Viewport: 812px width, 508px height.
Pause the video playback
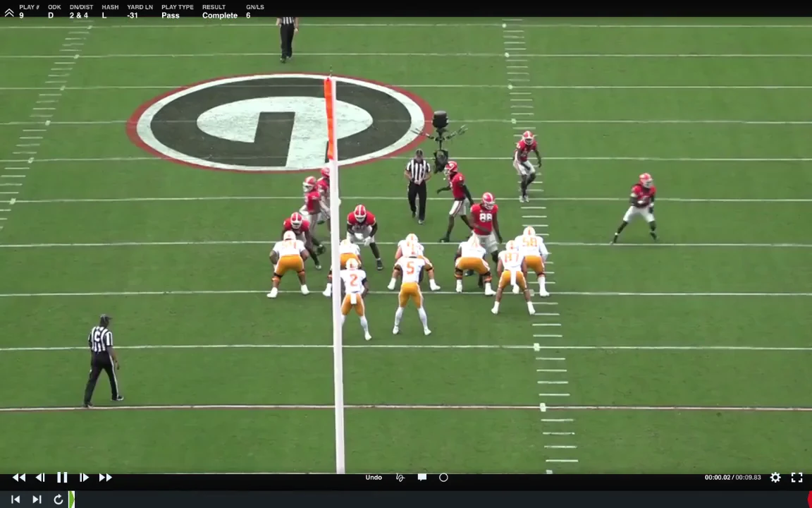(62, 478)
